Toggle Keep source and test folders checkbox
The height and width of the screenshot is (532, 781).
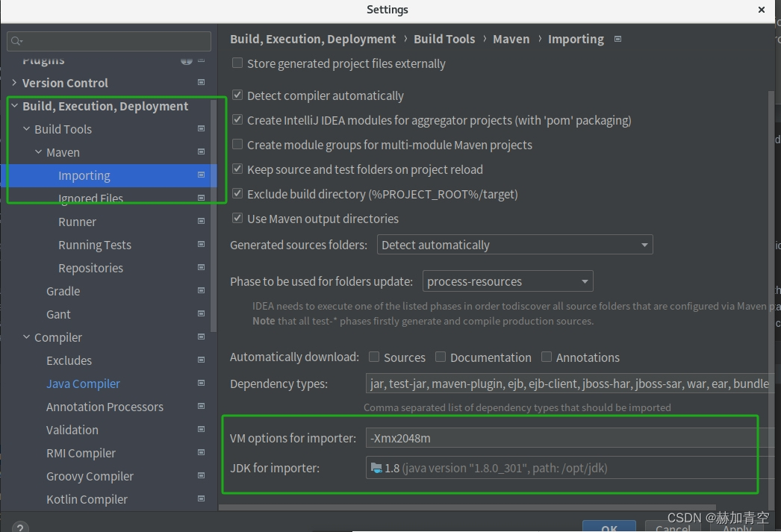click(237, 169)
